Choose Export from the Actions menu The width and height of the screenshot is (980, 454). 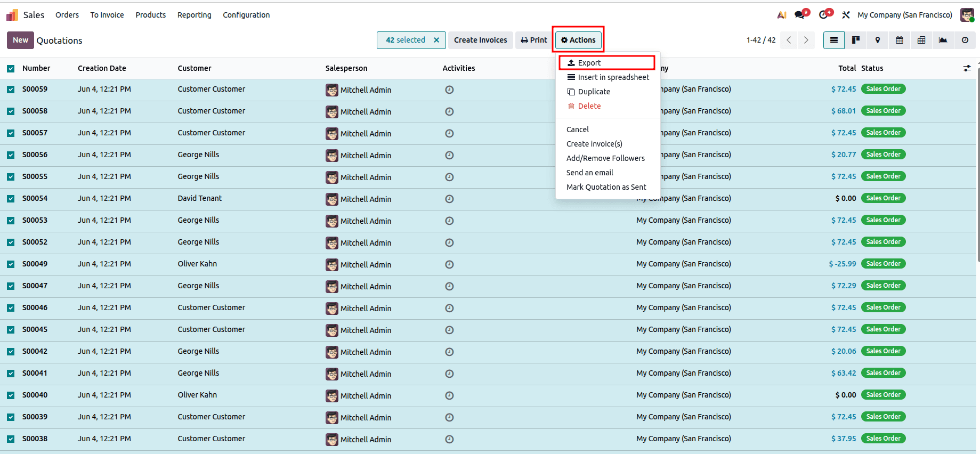click(607, 63)
